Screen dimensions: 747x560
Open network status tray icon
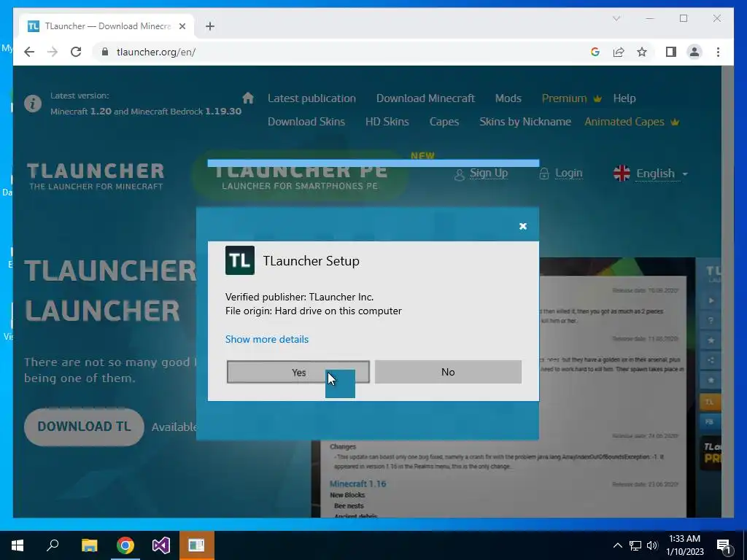635,545
